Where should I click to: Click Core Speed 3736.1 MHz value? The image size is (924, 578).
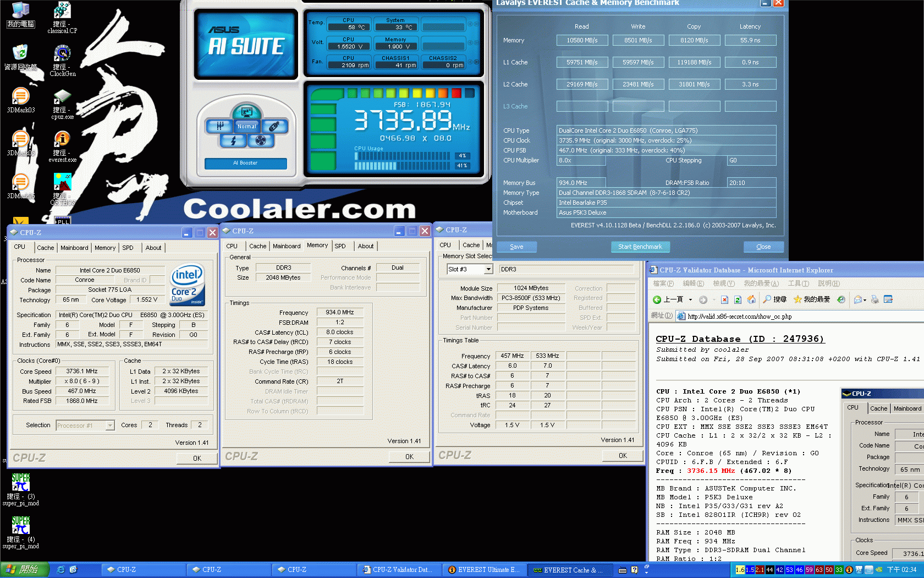[81, 372]
